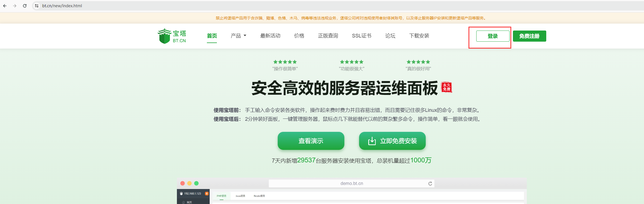This screenshot has width=644, height=204.
Task: Click the "操作很简单" review text
Action: click(x=285, y=69)
